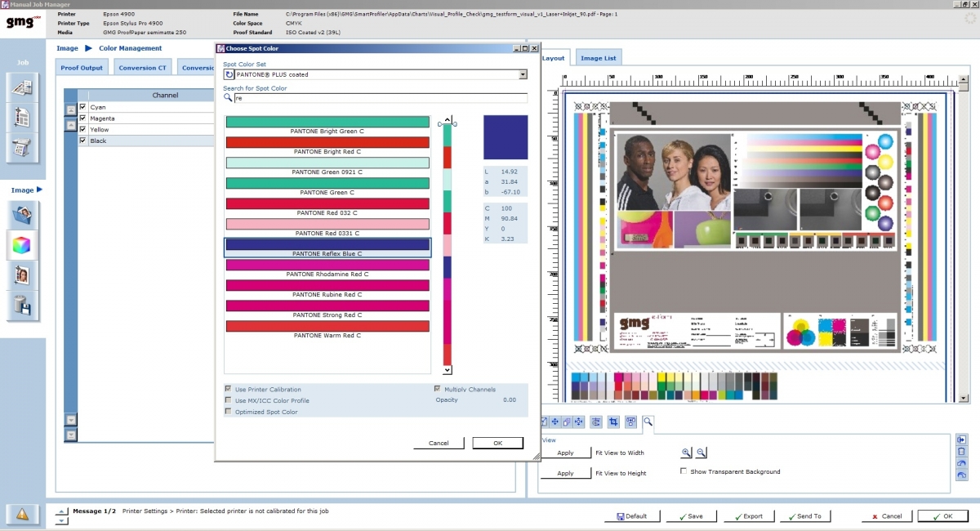Toggle the Cyan channel checkbox
980x531 pixels.
(x=82, y=107)
